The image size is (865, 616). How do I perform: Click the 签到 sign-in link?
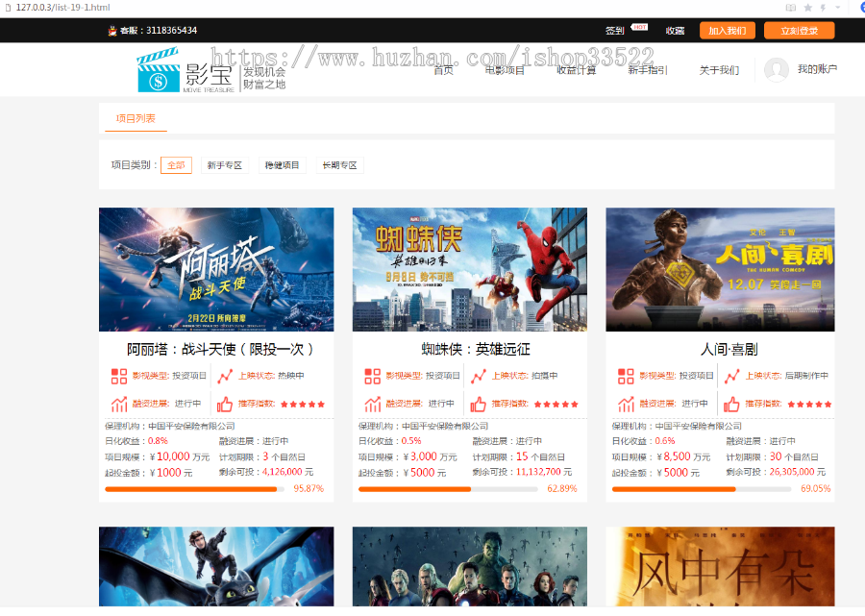pos(615,31)
